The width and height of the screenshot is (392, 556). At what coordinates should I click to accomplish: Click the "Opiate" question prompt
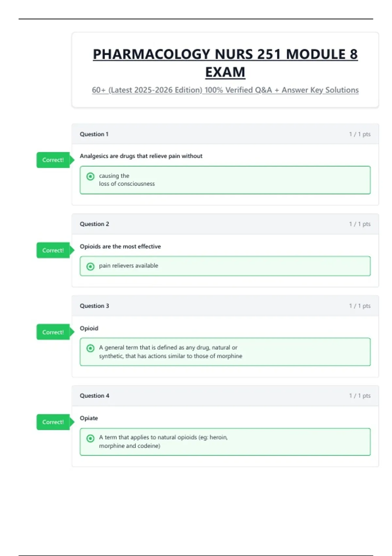(x=89, y=418)
